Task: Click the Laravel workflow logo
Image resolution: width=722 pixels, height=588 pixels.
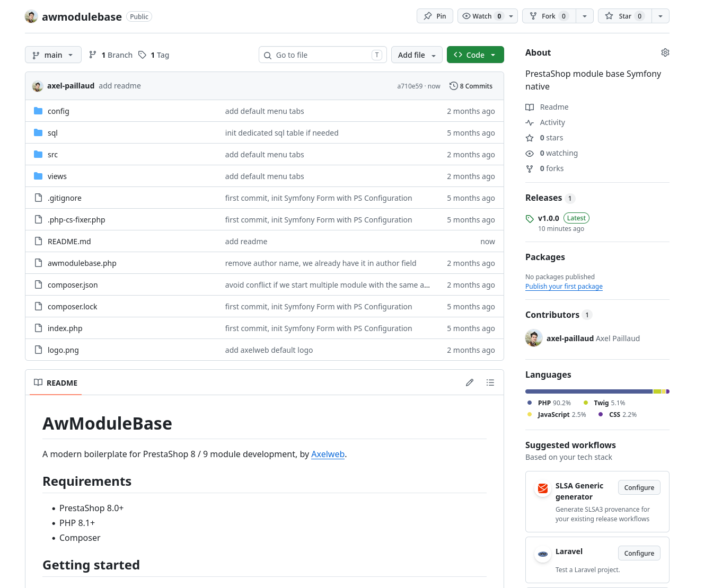Action: coord(543,554)
